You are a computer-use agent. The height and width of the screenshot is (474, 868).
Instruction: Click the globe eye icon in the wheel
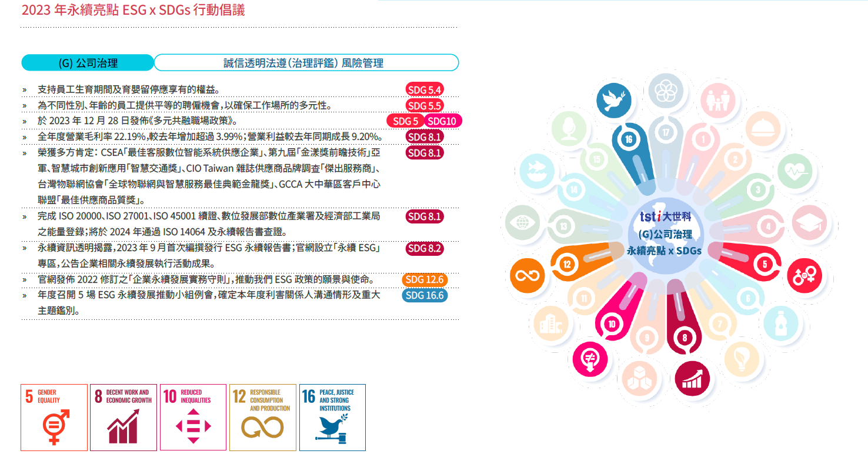tap(522, 223)
